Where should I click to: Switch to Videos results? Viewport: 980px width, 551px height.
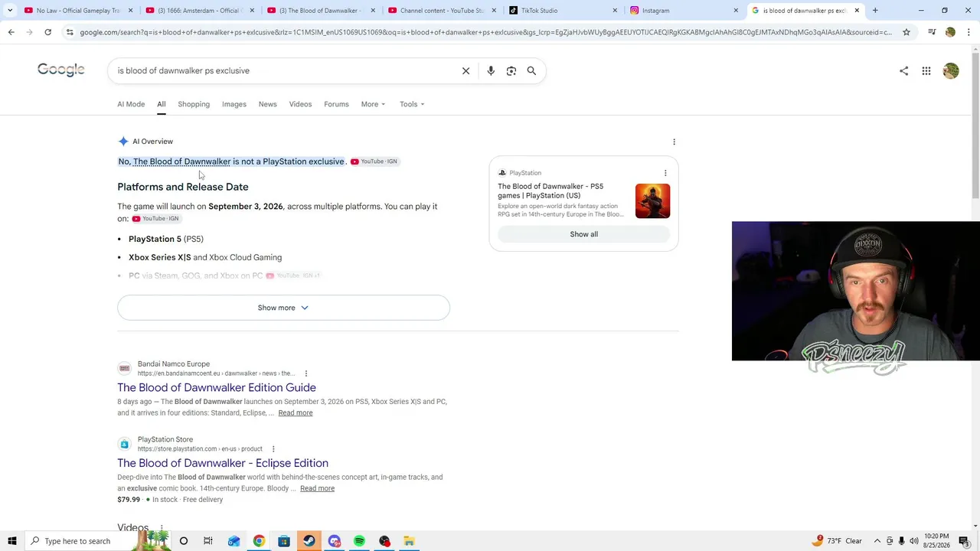coord(300,104)
